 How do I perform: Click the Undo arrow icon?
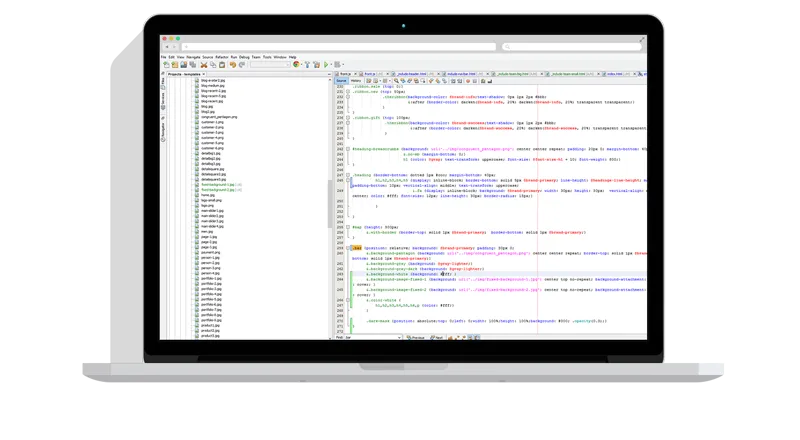click(233, 64)
